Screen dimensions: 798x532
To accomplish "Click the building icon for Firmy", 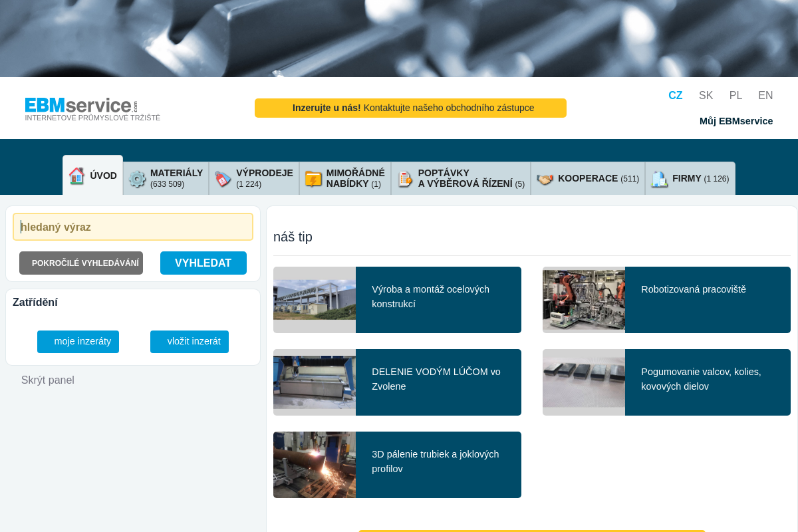I will click(659, 179).
